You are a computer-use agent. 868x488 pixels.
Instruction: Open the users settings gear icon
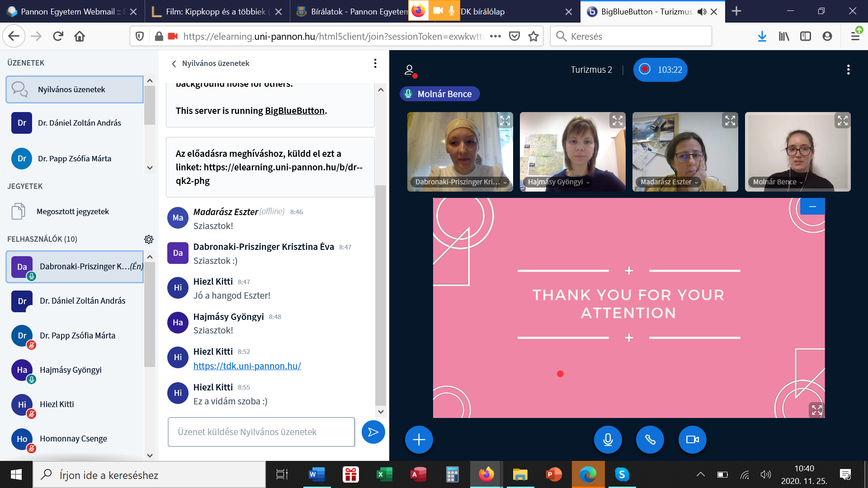click(149, 239)
